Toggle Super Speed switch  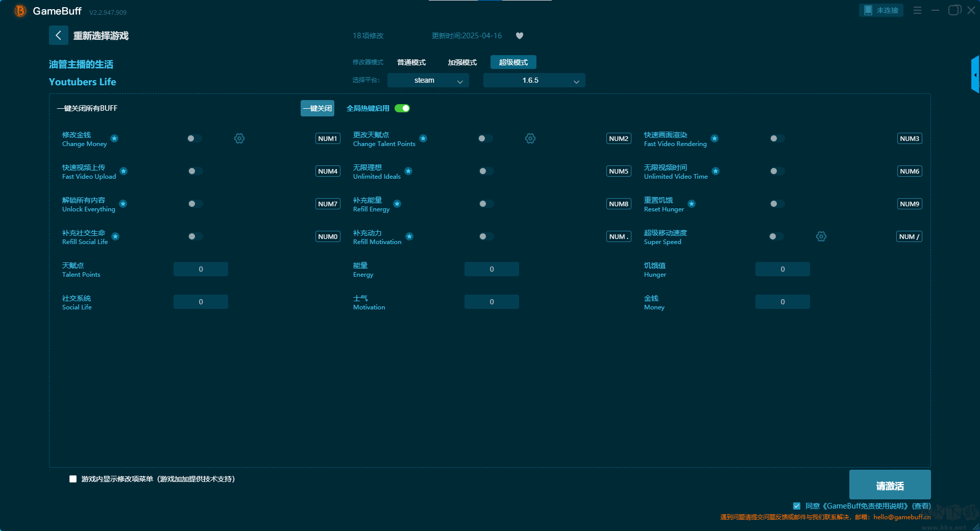click(x=776, y=236)
